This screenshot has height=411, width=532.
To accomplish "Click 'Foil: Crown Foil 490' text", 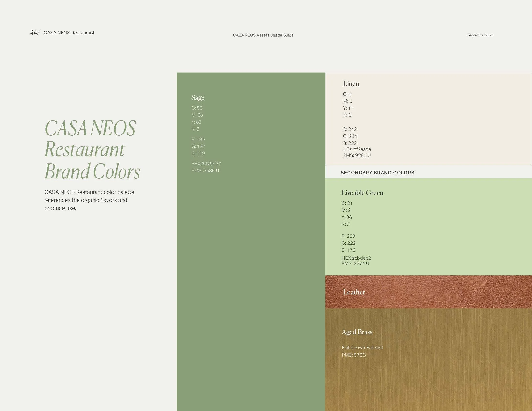I will pyautogui.click(x=362, y=348).
